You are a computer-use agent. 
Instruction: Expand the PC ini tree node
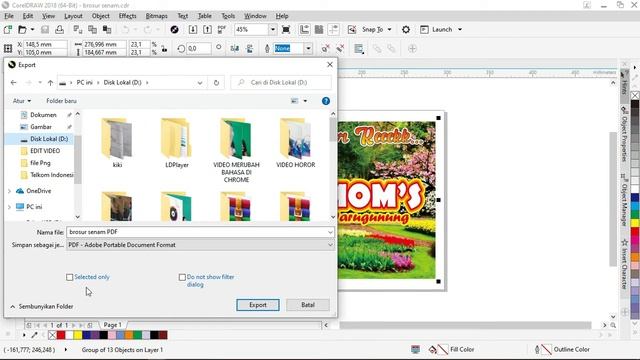(x=9, y=207)
